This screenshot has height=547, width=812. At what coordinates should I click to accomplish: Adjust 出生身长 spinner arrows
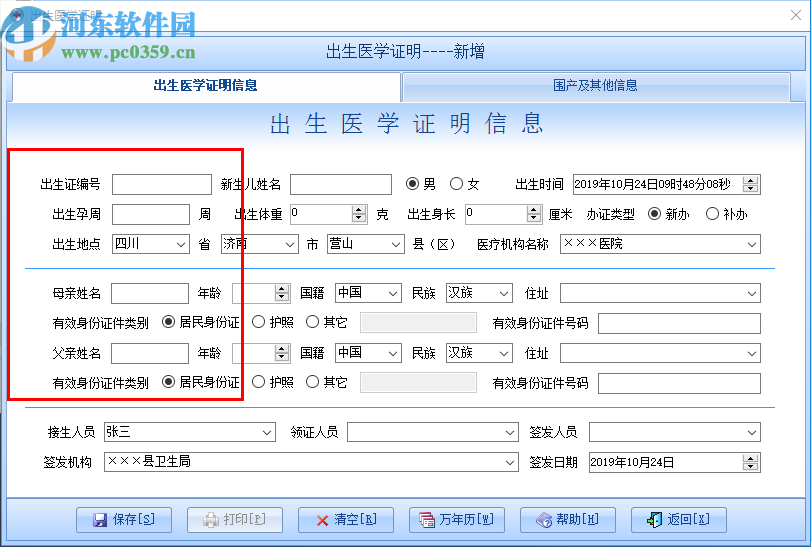point(533,213)
